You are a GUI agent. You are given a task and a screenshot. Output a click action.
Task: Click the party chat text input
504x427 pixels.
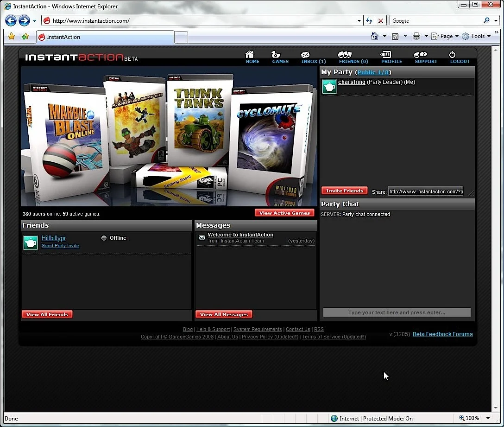[x=397, y=312]
